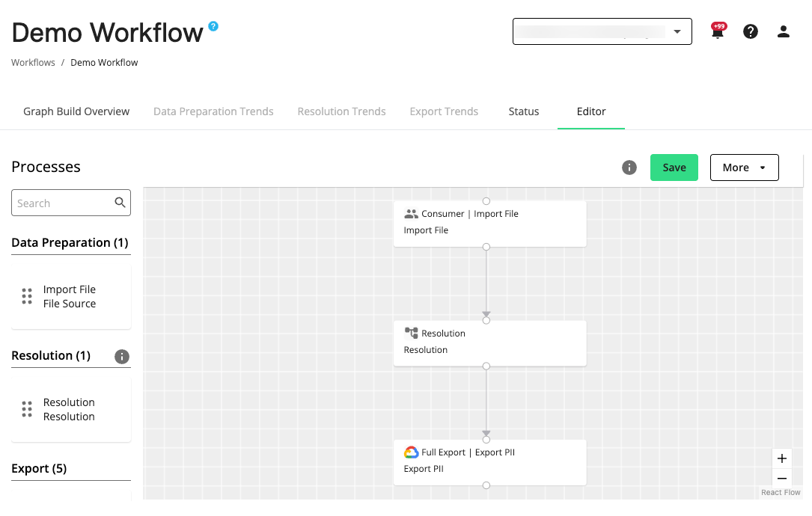The image size is (812, 516).
Task: Open the notifications bell with +99 badge
Action: coord(717,31)
